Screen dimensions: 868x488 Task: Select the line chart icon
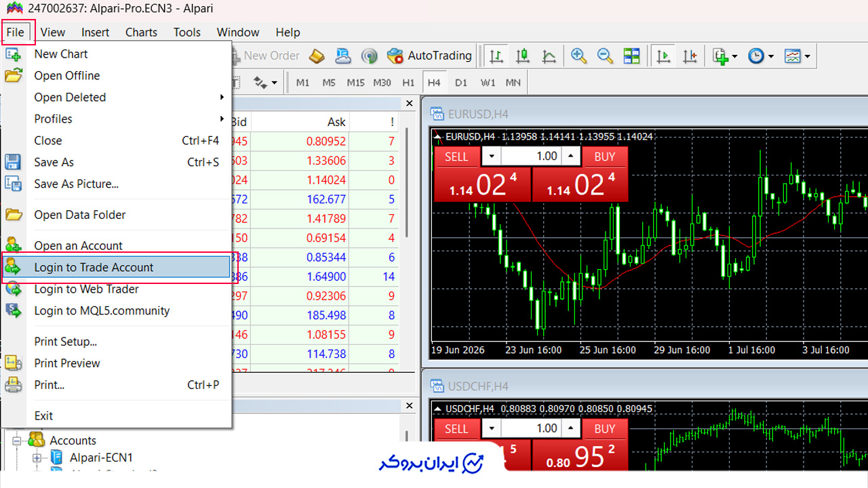(549, 56)
